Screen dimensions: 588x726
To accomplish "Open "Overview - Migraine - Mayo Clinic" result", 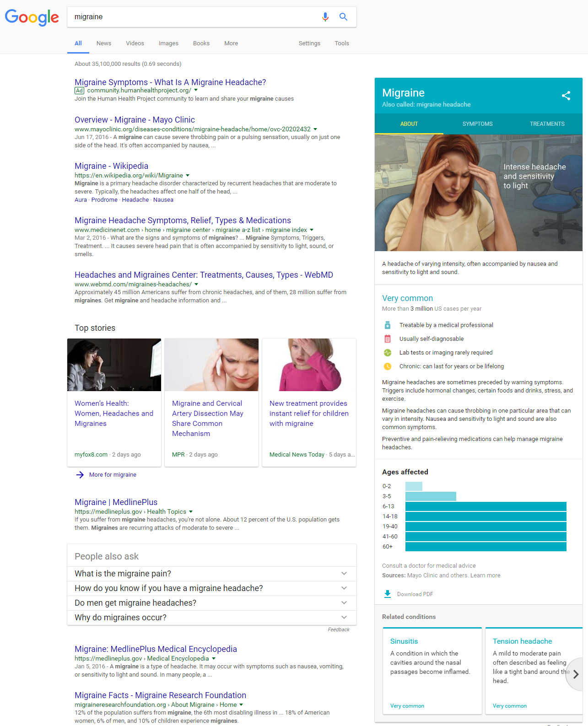I will (x=135, y=120).
